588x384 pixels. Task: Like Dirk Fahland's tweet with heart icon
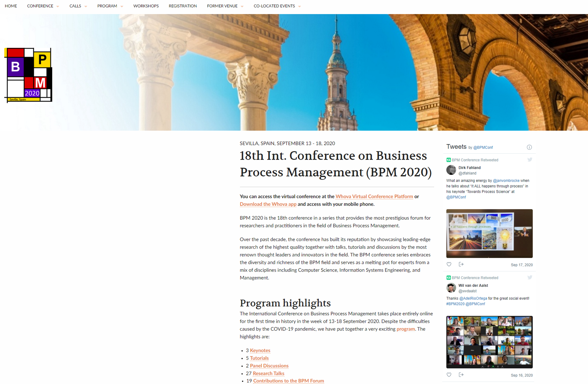[449, 264]
